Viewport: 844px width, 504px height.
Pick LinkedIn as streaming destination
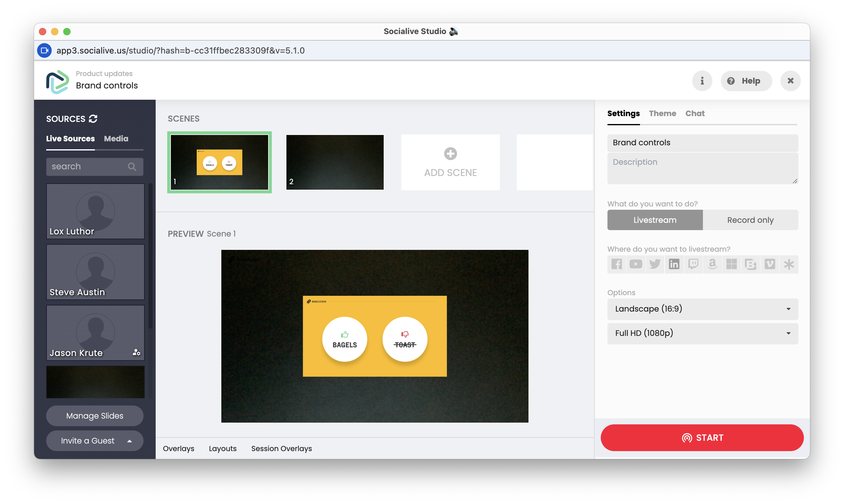(x=674, y=264)
